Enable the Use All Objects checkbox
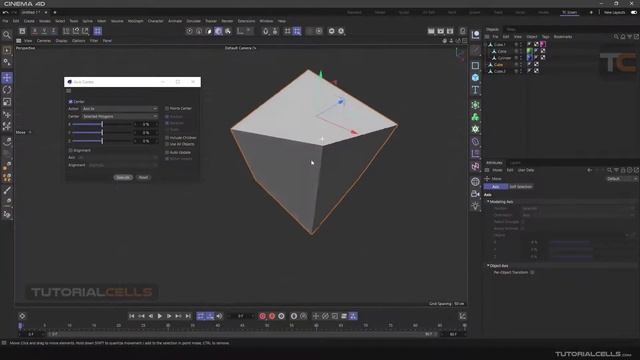Viewport: 640px width, 360px height. click(167, 144)
